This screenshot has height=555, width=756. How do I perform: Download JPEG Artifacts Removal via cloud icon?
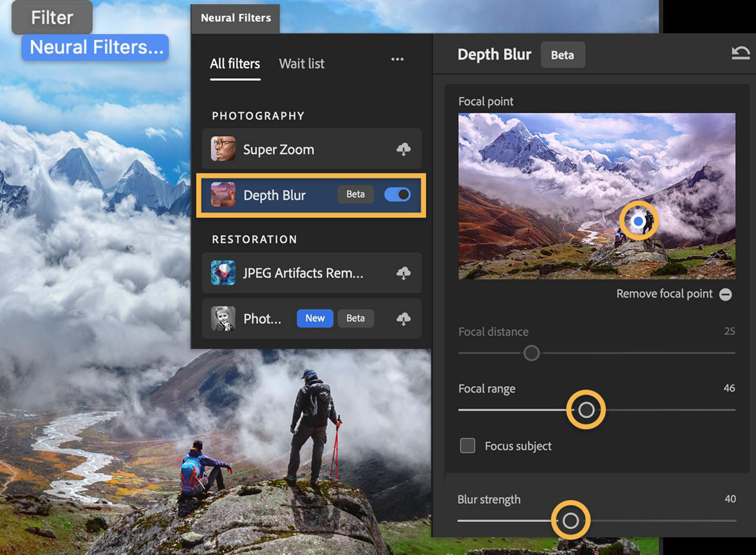coord(404,273)
